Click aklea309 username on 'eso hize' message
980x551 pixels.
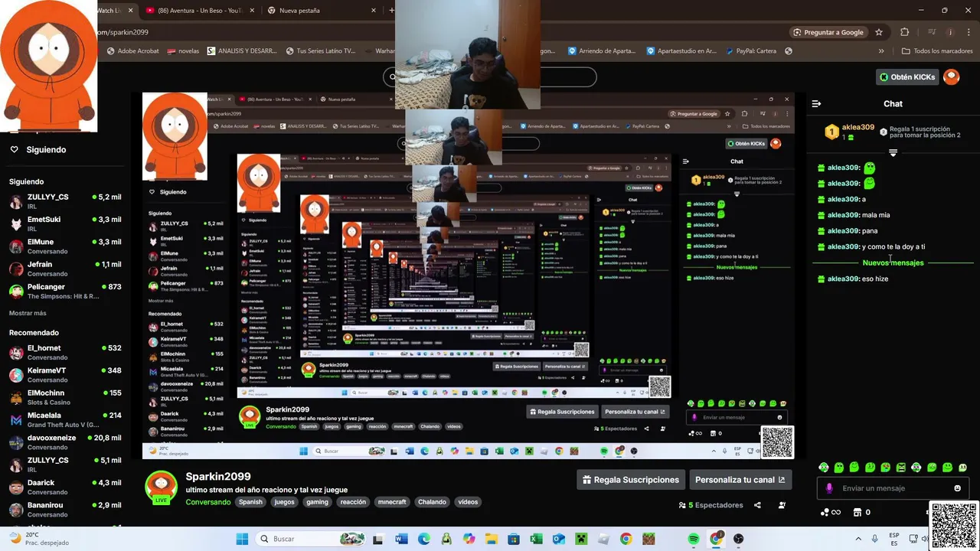point(843,279)
